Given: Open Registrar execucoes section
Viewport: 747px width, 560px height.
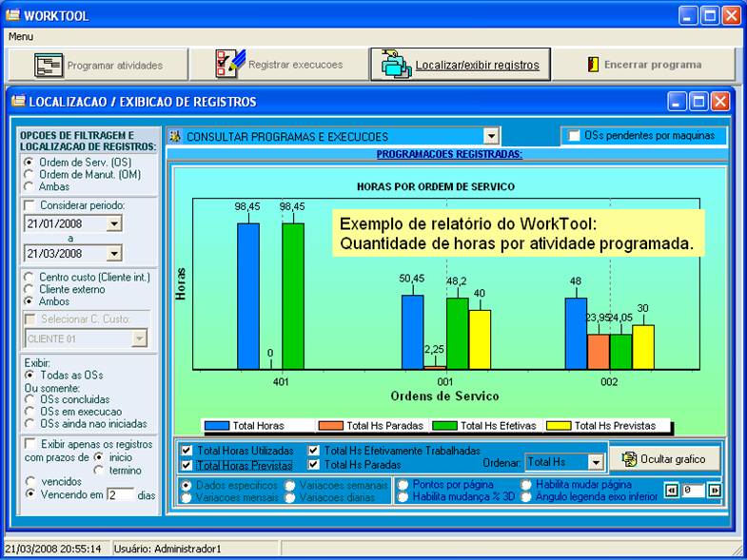Looking at the screenshot, I should (279, 65).
